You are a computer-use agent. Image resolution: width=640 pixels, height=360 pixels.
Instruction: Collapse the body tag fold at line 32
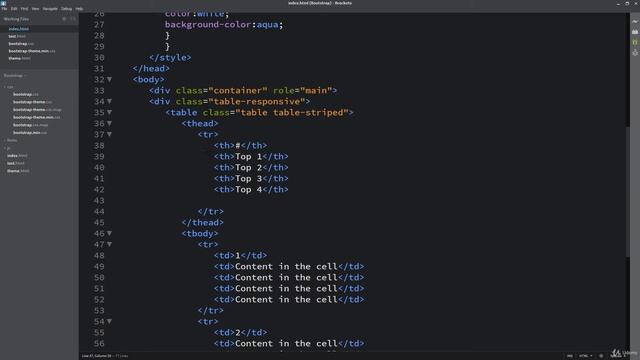click(x=109, y=80)
